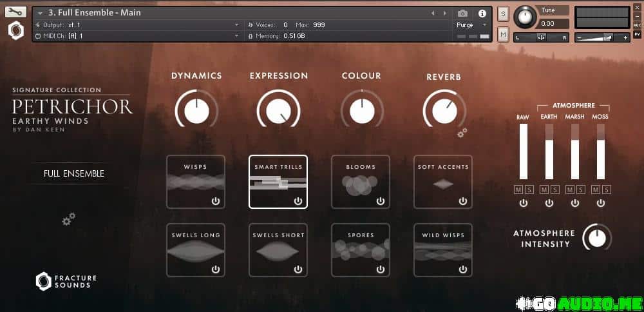
Task: Select the Spores articulation tile
Action: click(361, 250)
